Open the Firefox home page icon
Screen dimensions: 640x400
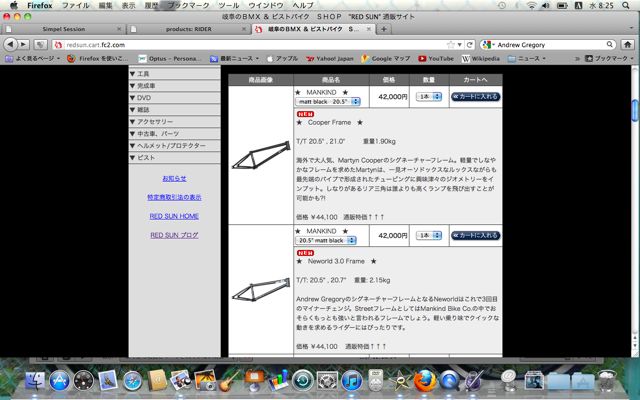[628, 44]
